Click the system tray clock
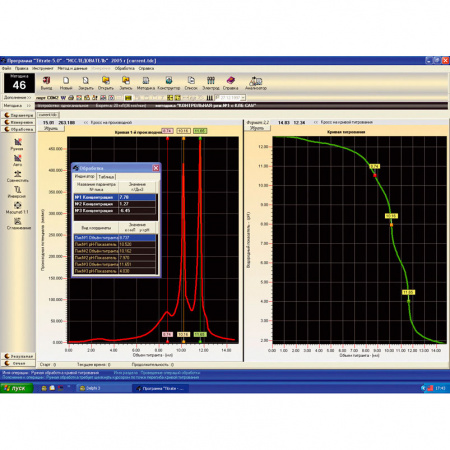 (x=440, y=388)
